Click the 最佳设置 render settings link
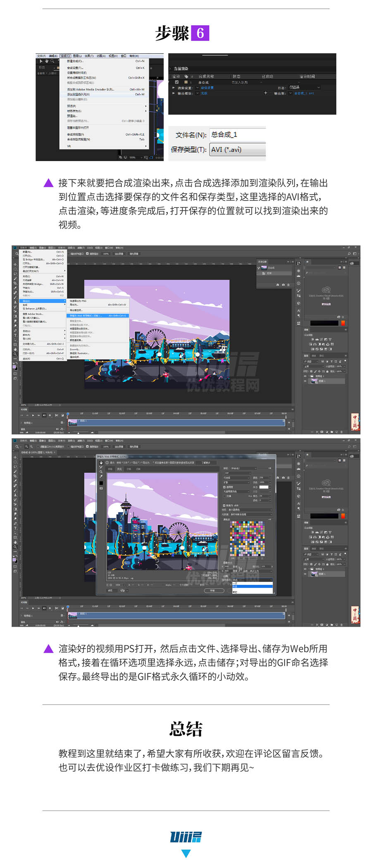Image resolution: width=372 pixels, height=868 pixels. point(207,88)
